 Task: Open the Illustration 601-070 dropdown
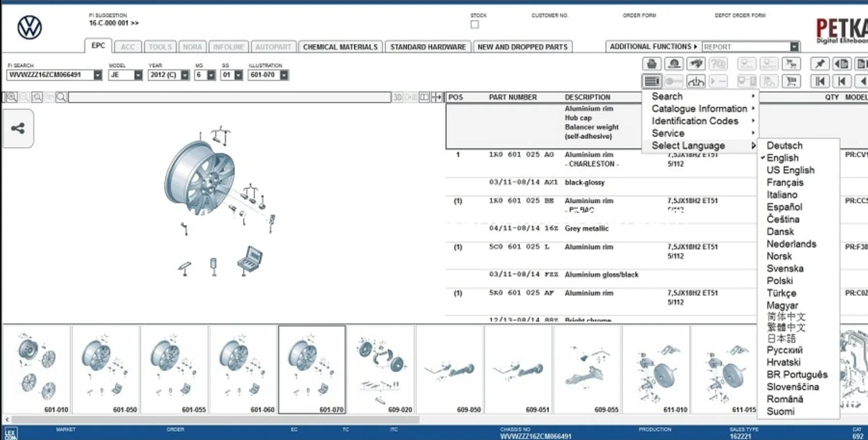click(284, 75)
